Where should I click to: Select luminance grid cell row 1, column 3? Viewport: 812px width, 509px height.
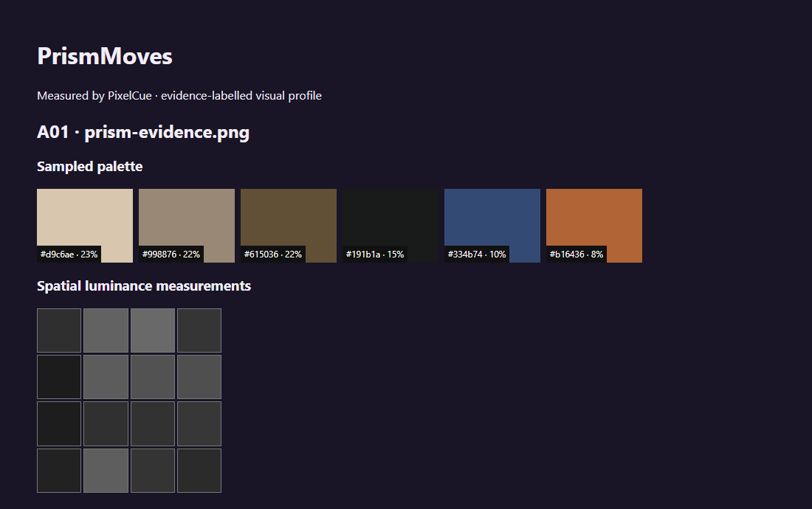[x=153, y=330]
